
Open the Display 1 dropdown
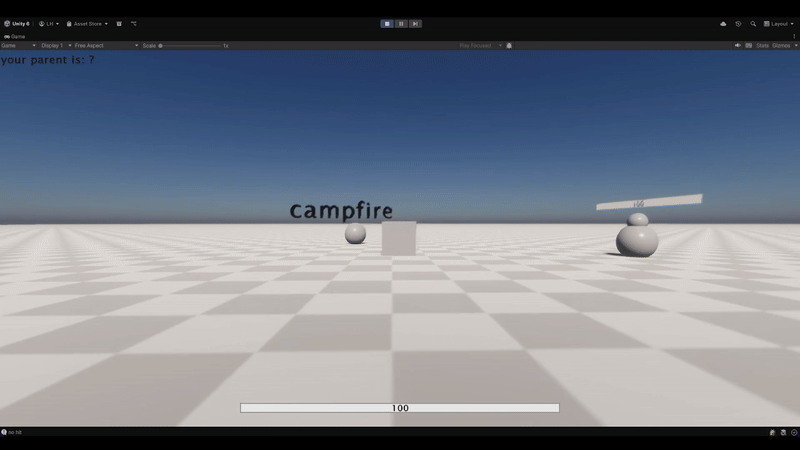55,45
